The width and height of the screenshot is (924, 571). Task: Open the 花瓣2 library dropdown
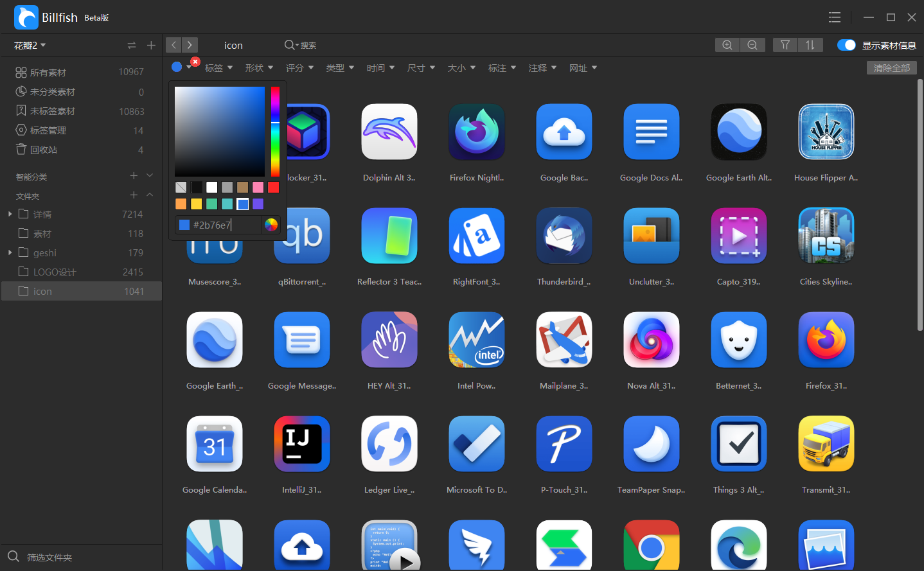pos(30,46)
